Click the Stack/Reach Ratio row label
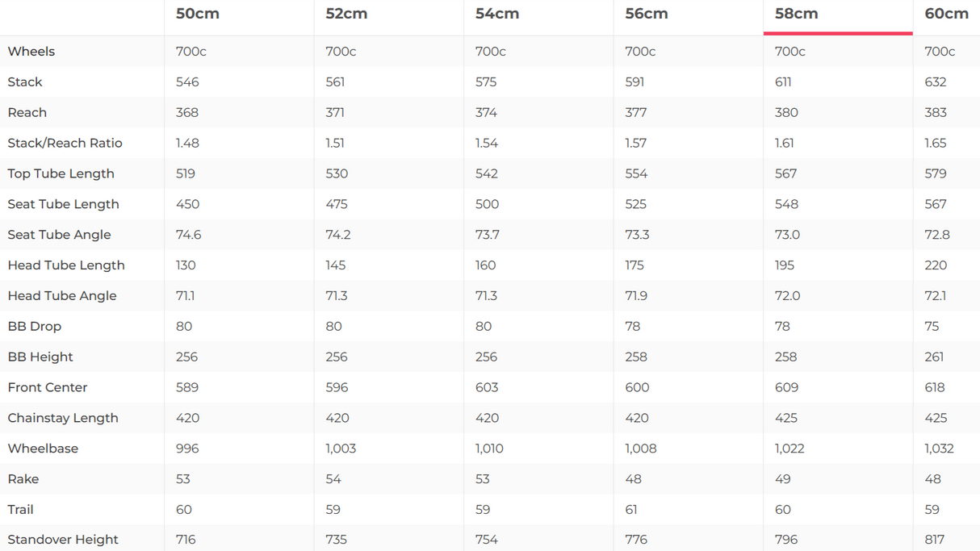Screen dimensions: 980x551 click(65, 144)
